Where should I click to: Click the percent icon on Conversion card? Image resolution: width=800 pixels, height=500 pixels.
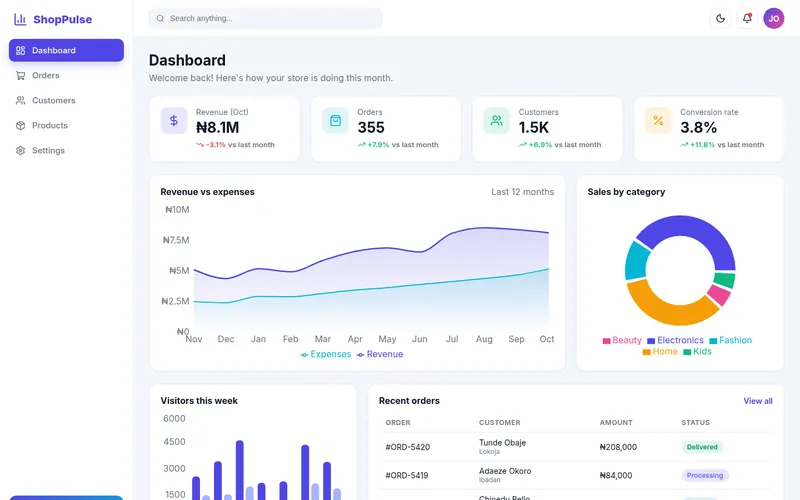(658, 120)
